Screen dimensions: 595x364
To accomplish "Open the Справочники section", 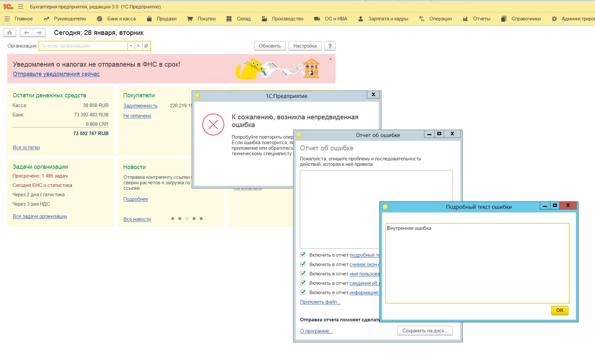I will pos(526,19).
